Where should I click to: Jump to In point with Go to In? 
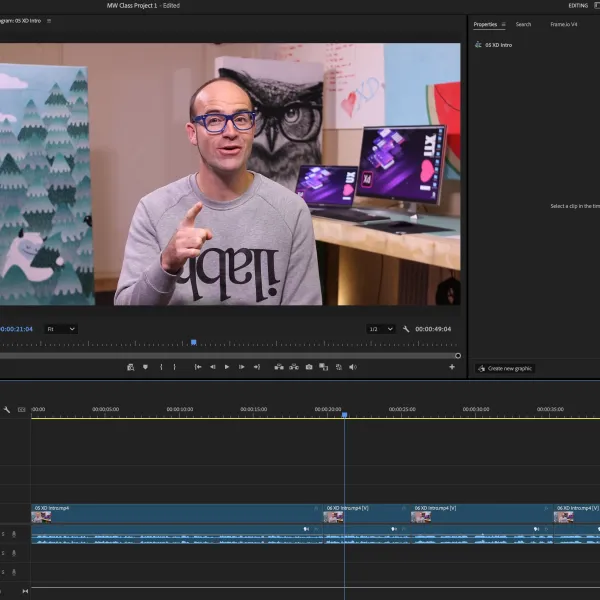(198, 367)
